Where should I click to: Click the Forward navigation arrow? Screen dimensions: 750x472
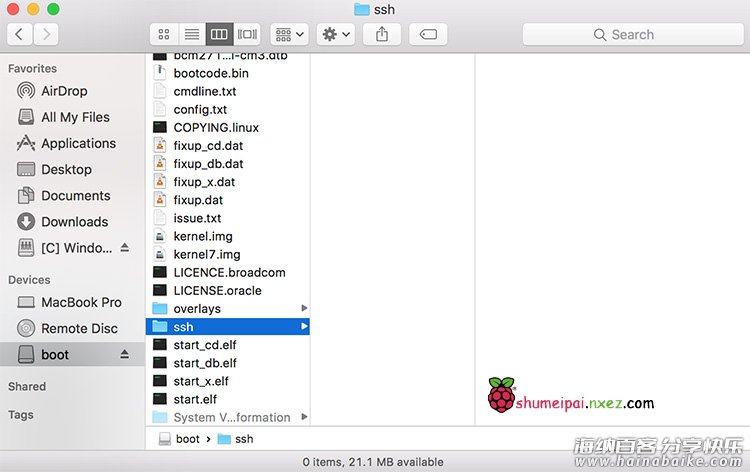coord(45,34)
